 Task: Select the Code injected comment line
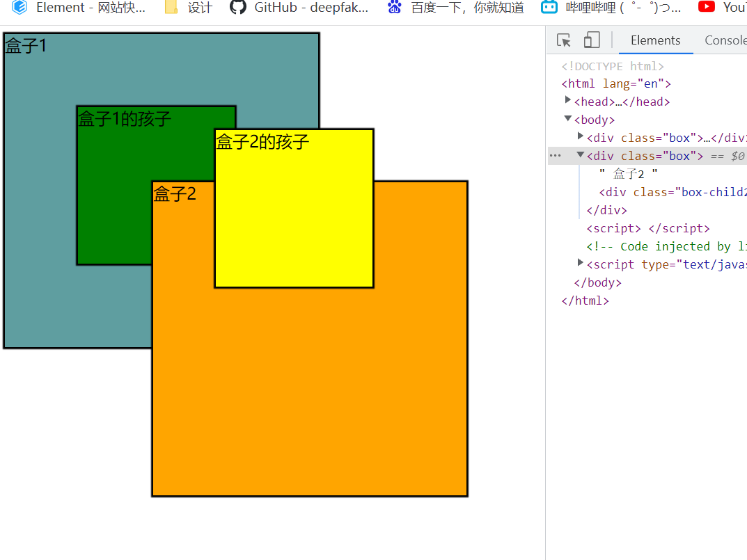666,247
